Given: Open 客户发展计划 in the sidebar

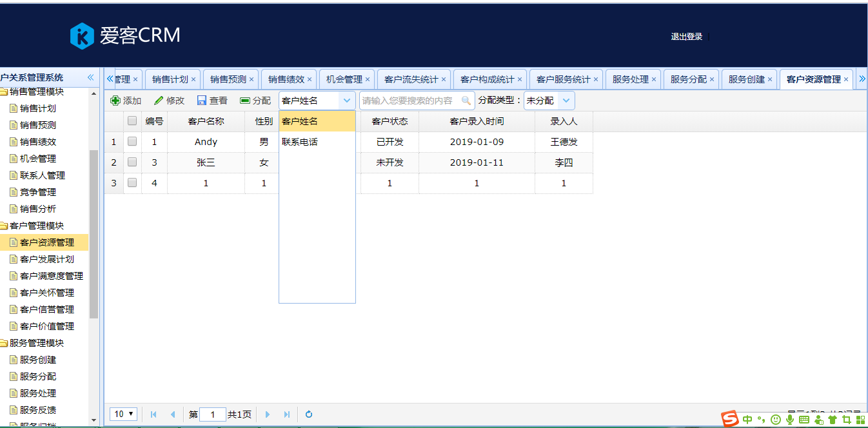Looking at the screenshot, I should (x=46, y=259).
